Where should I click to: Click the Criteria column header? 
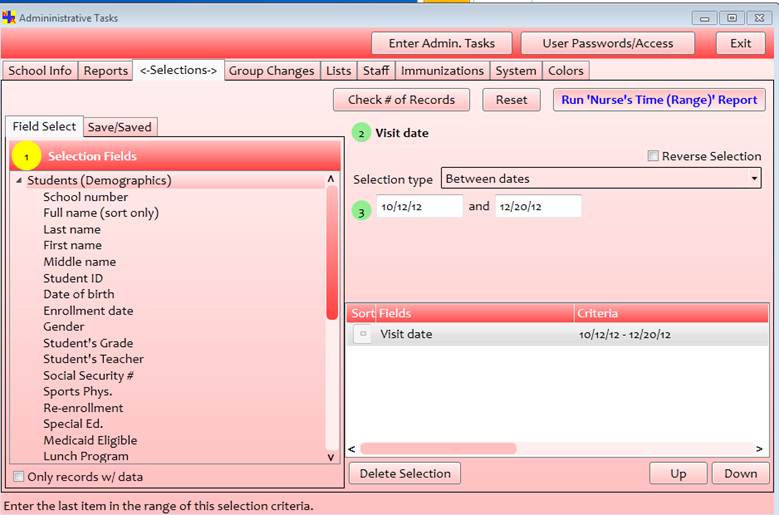pyautogui.click(x=671, y=313)
